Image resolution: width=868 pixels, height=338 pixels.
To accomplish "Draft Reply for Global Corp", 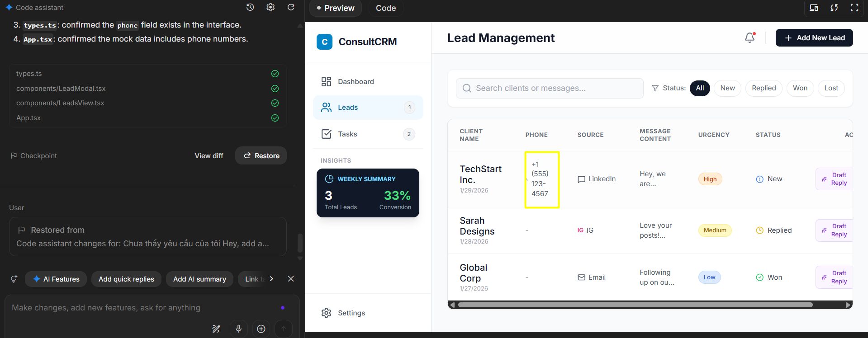I will [x=835, y=277].
